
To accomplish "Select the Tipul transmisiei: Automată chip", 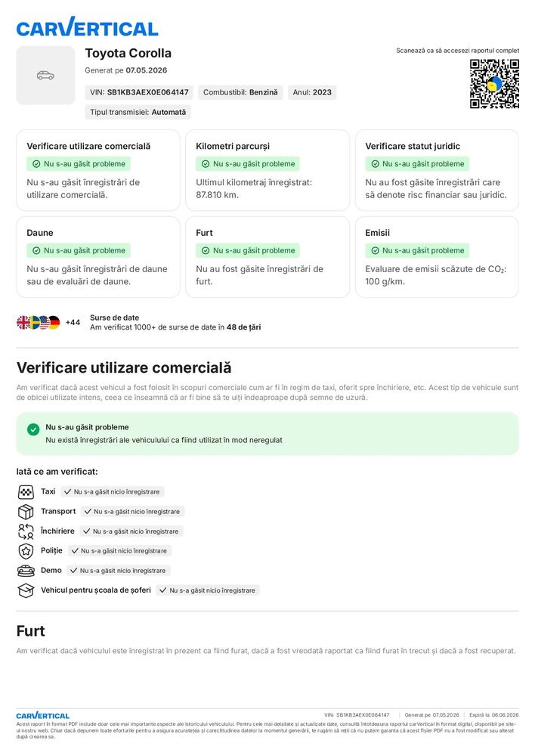I will click(138, 112).
